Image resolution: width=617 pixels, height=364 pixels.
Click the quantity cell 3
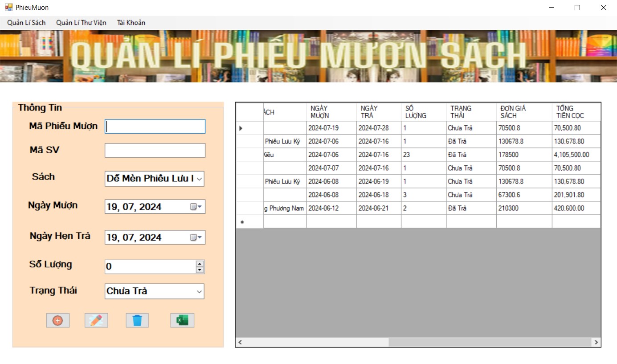point(424,195)
